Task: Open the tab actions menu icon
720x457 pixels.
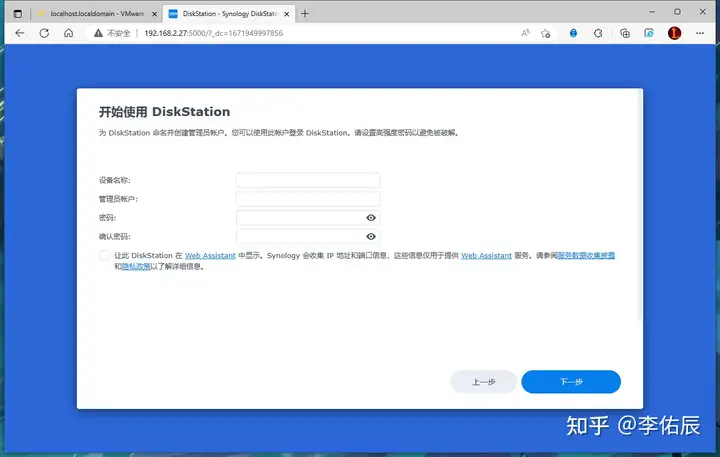Action: pos(17,14)
